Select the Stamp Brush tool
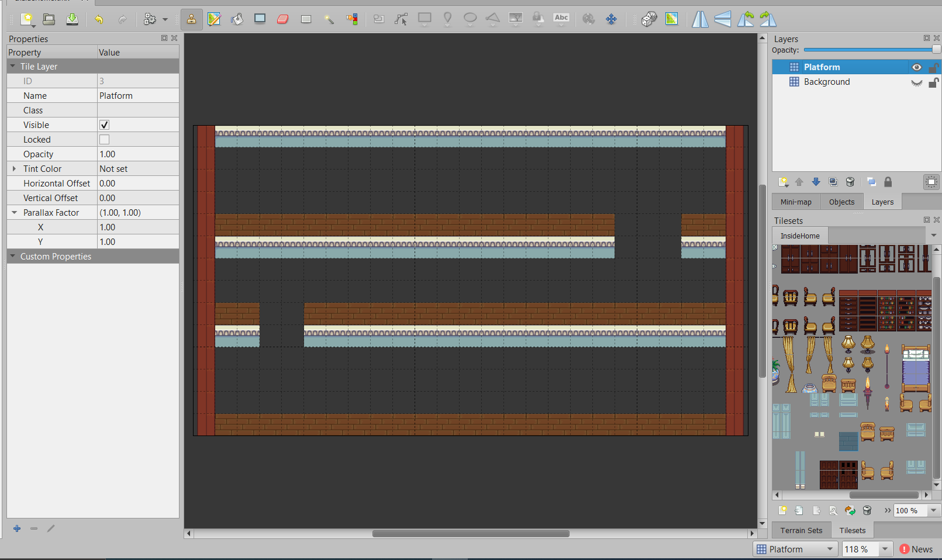 191,19
